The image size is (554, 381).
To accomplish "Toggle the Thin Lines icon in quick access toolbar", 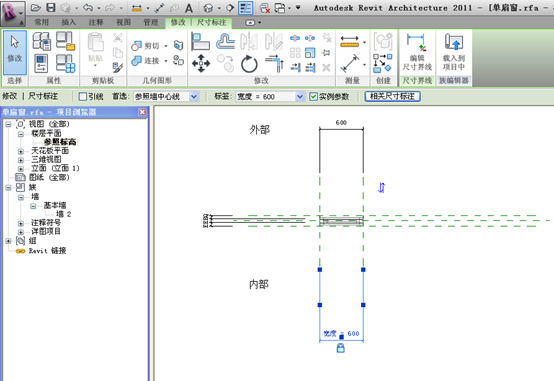I will [246, 8].
